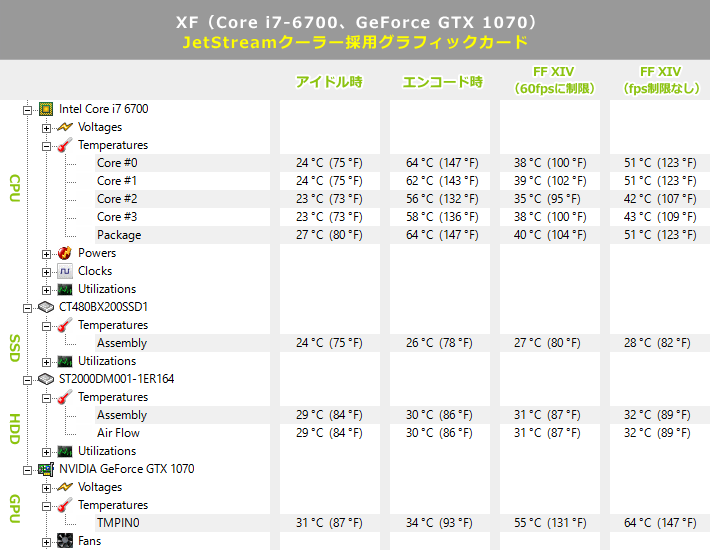This screenshot has height=550, width=710.
Task: Click TMPIN0 fps-unlimited value 64 °C (147 °F)
Action: point(660,523)
